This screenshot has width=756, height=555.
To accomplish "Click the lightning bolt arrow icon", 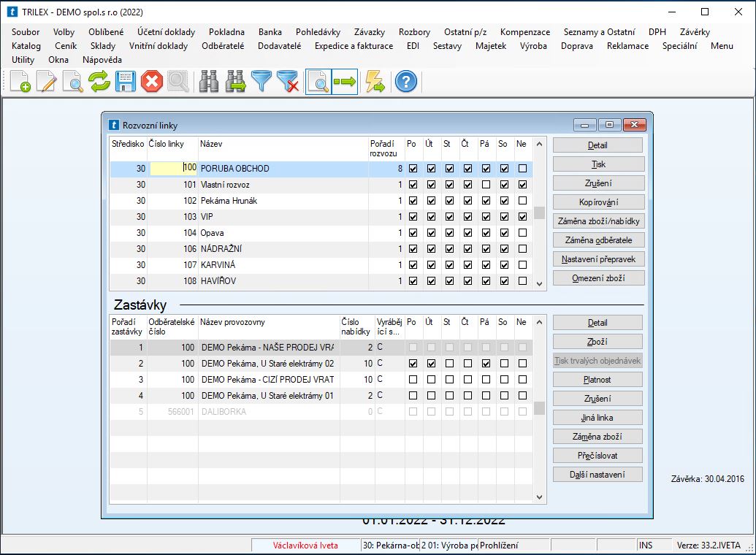I will tap(375, 82).
